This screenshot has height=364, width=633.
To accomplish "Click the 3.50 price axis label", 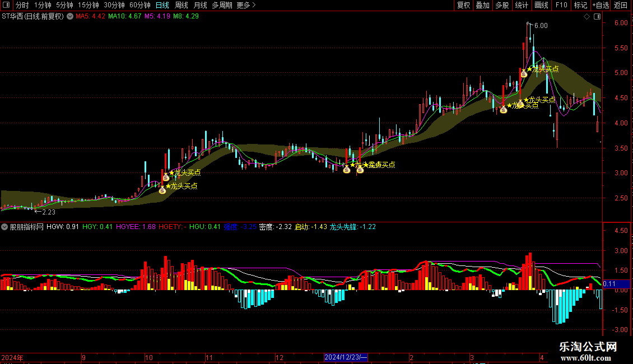I will tap(621, 148).
